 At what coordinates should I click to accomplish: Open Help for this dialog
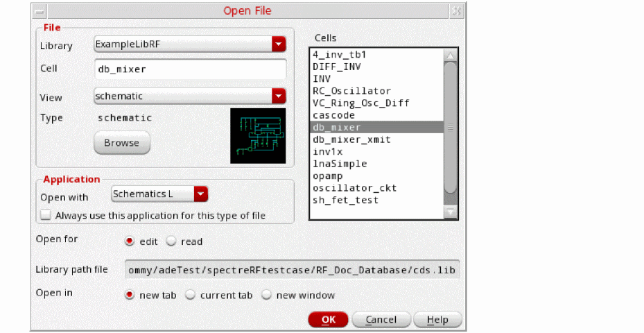(x=437, y=320)
